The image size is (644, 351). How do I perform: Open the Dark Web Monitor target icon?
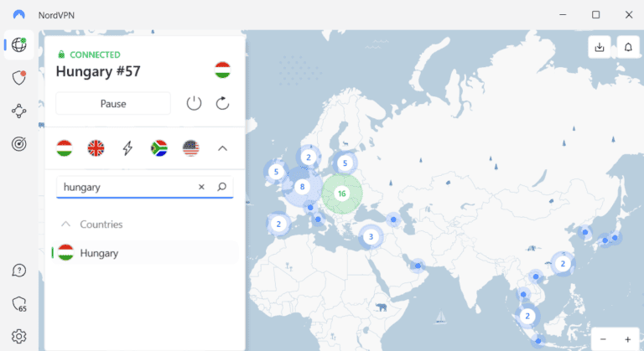pyautogui.click(x=18, y=144)
